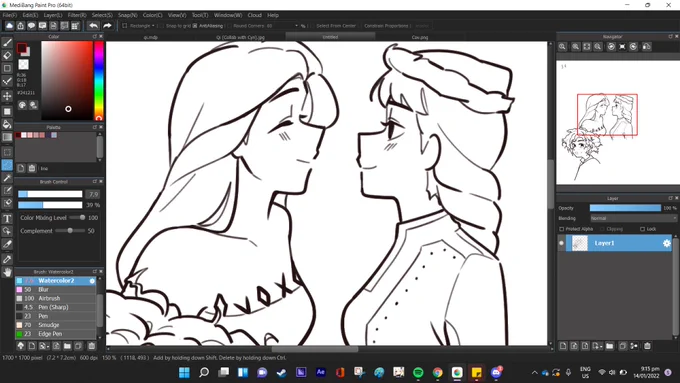Select the Airbrush brush
This screenshot has height=383, width=680.
click(x=56, y=298)
